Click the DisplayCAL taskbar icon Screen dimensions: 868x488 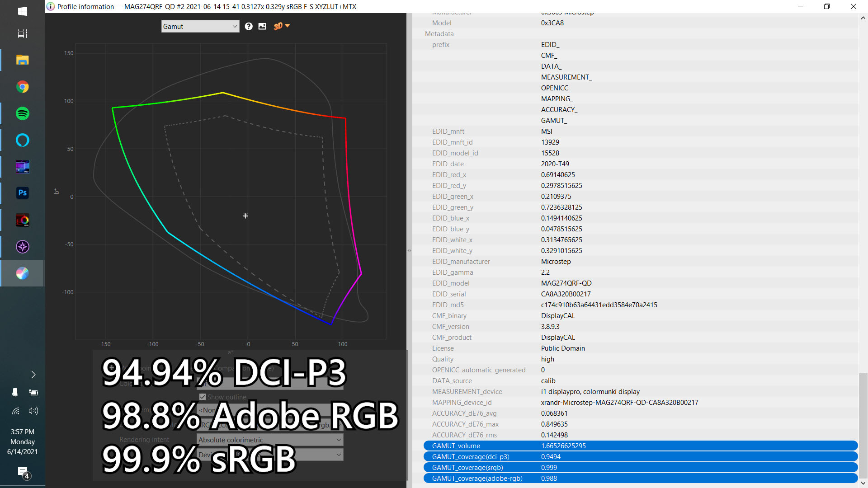[x=23, y=273]
